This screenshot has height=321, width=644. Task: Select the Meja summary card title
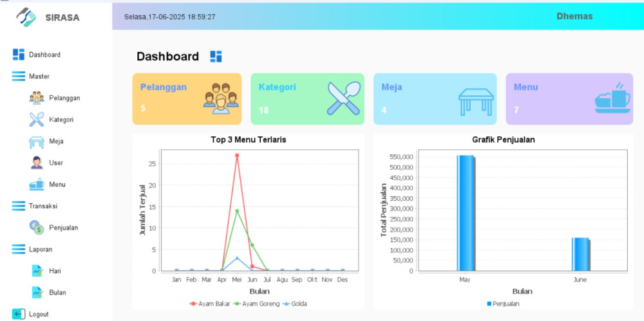point(392,87)
